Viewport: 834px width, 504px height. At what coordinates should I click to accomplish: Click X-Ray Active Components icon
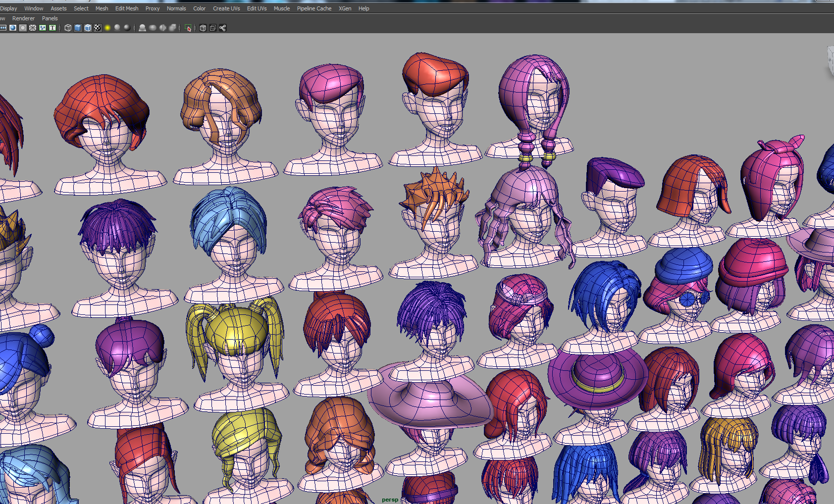(212, 28)
